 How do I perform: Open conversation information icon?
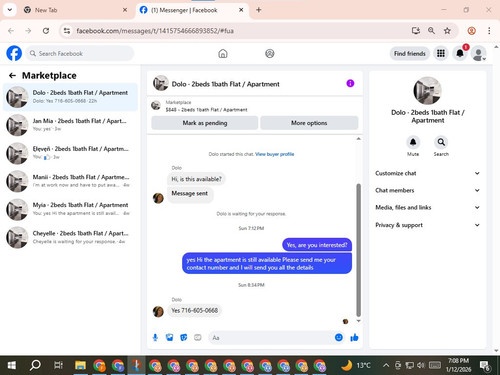350,83
